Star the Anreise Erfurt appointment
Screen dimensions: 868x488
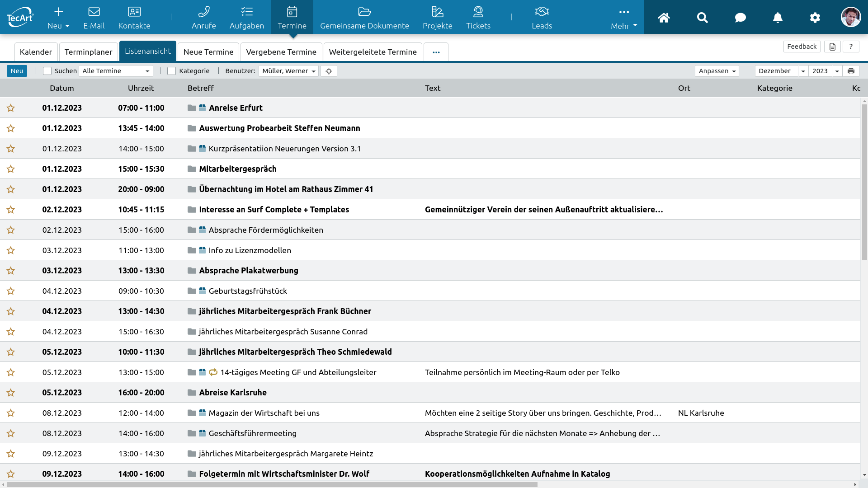[x=11, y=108]
